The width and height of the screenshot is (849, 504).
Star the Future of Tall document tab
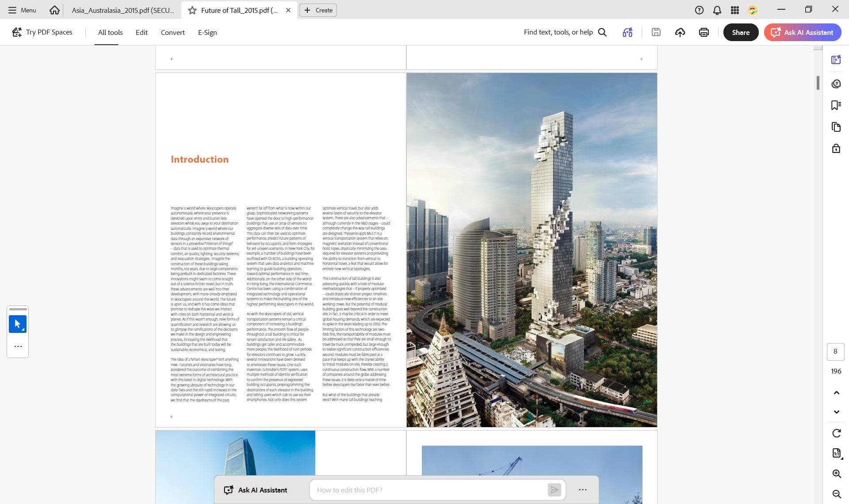[x=192, y=10]
